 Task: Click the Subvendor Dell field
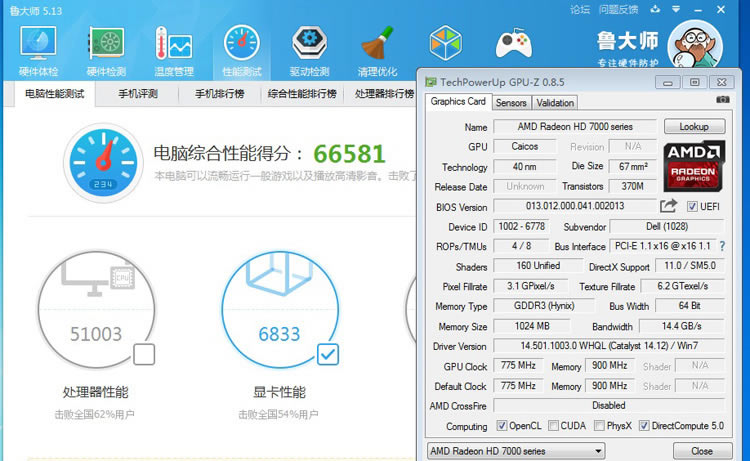(x=667, y=226)
